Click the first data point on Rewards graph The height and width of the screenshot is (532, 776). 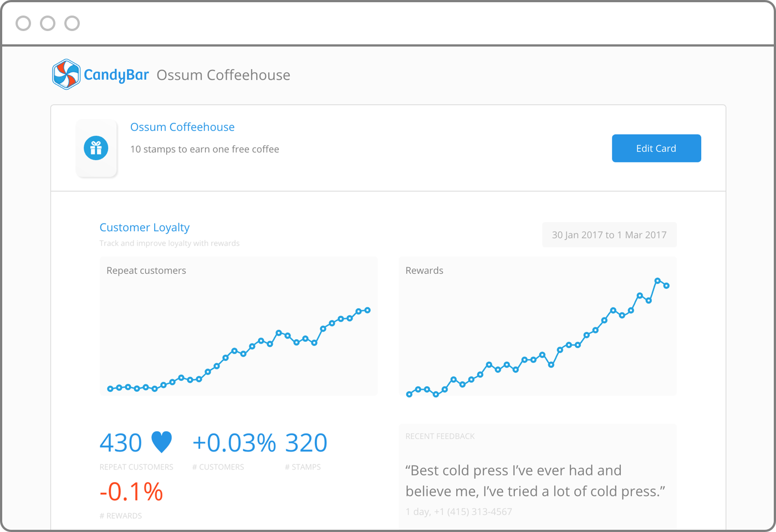[x=410, y=393]
